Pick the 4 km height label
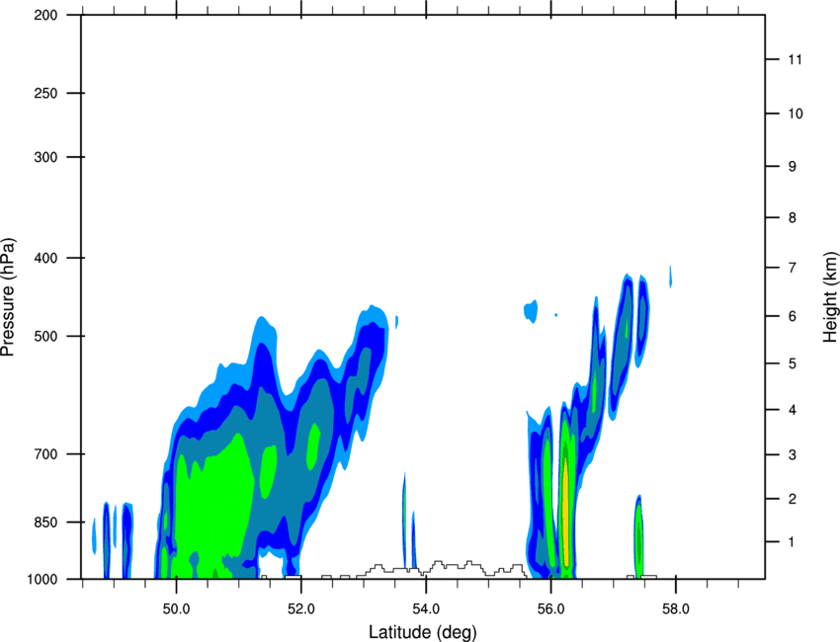This screenshot has height=642, width=840. pos(793,410)
